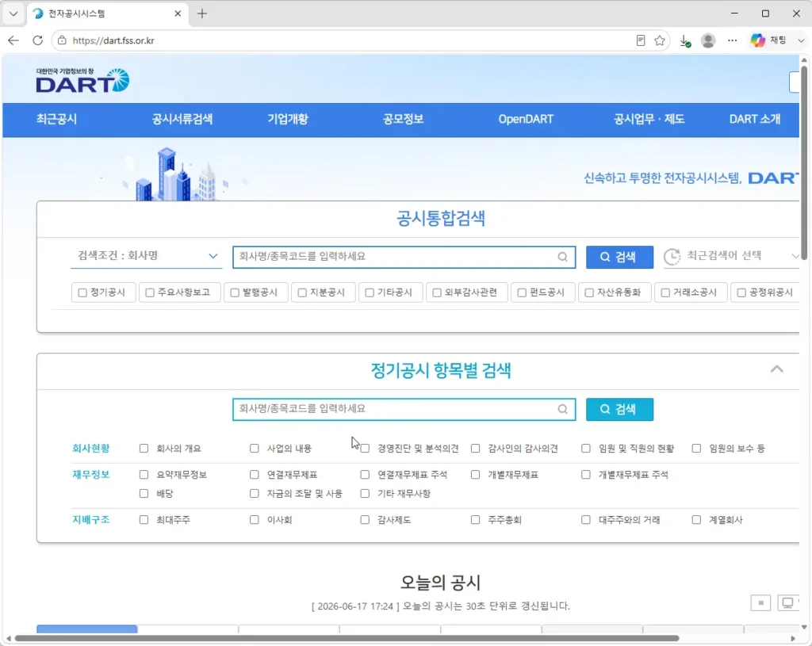Click the teal 검색 button in 항목별 검색
Viewport: 812px width, 646px height.
click(619, 410)
